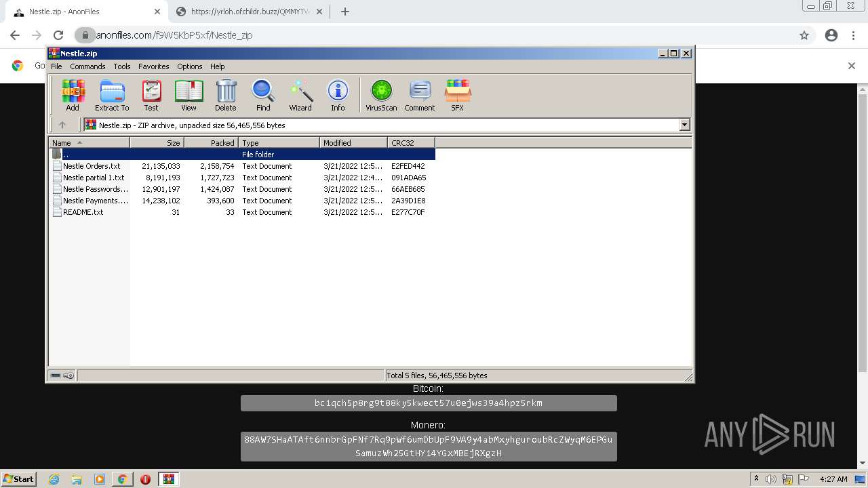This screenshot has width=868, height=488.
Task: Click the 4:27 AM system clock
Action: pyautogui.click(x=833, y=479)
